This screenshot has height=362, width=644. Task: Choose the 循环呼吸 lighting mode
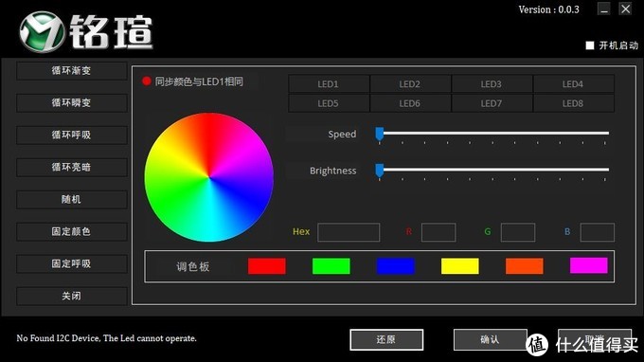pos(71,135)
